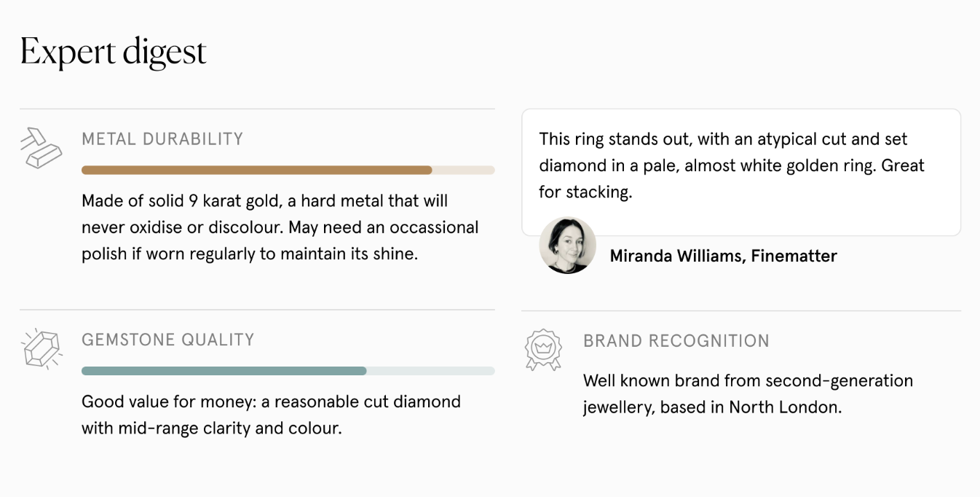The image size is (980, 497).
Task: Click the hammer and gold bar icon
Action: (x=40, y=148)
